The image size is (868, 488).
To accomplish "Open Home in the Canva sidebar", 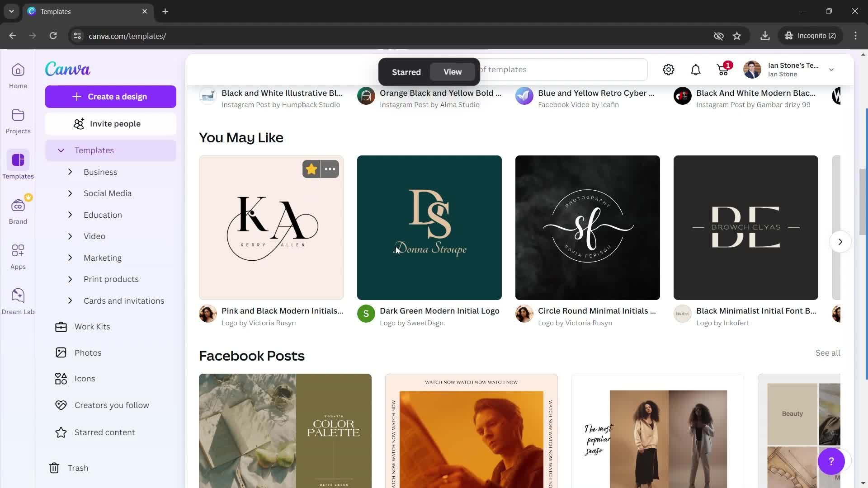I will [x=18, y=76].
